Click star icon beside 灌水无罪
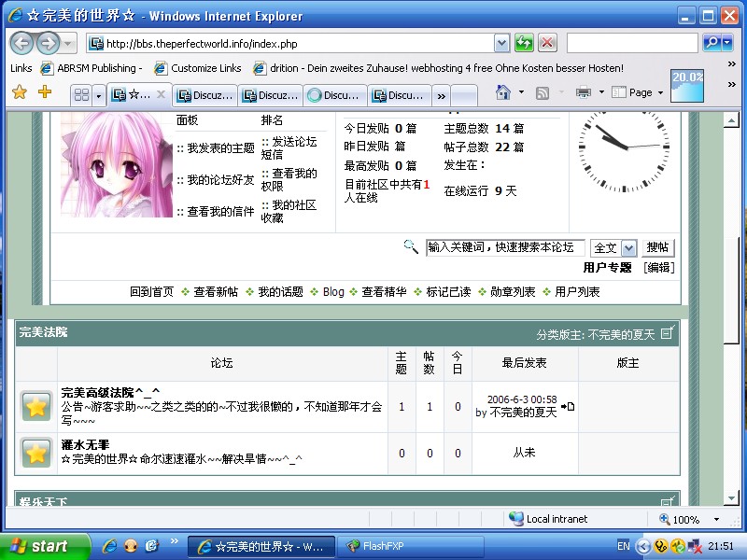The height and width of the screenshot is (560, 747). coord(36,453)
